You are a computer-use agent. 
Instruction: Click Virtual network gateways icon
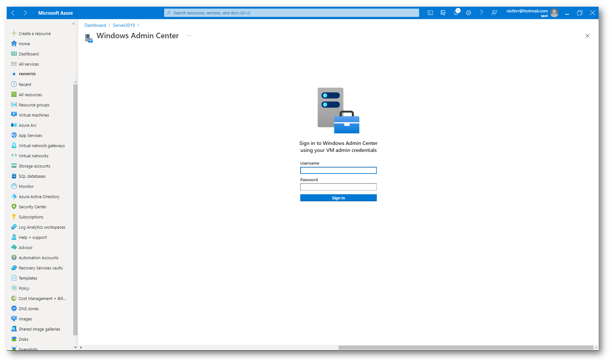[14, 146]
